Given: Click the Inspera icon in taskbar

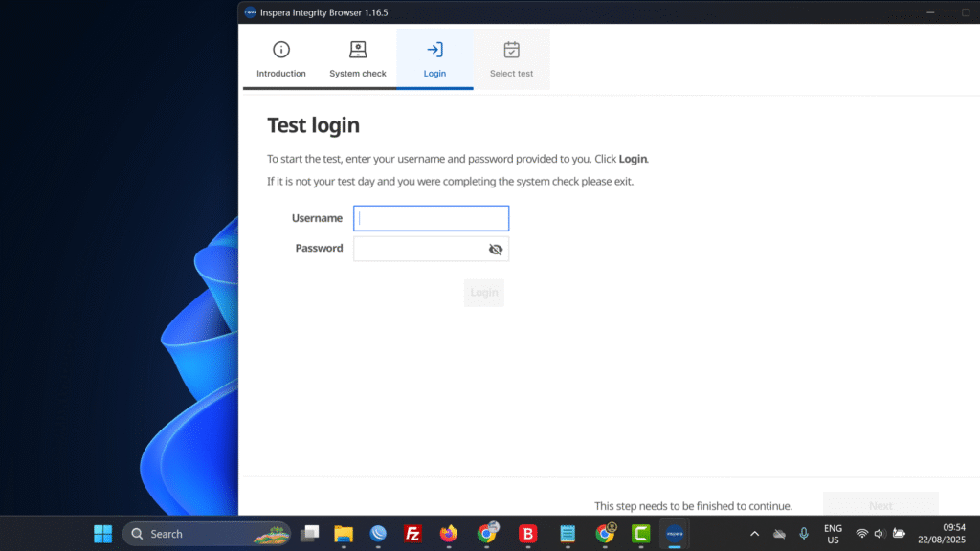Looking at the screenshot, I should click(x=674, y=534).
